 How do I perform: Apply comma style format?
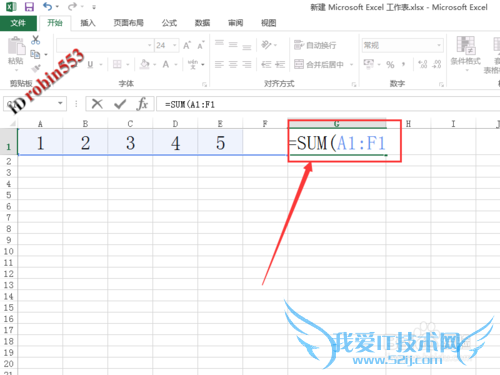pyautogui.click(x=404, y=64)
